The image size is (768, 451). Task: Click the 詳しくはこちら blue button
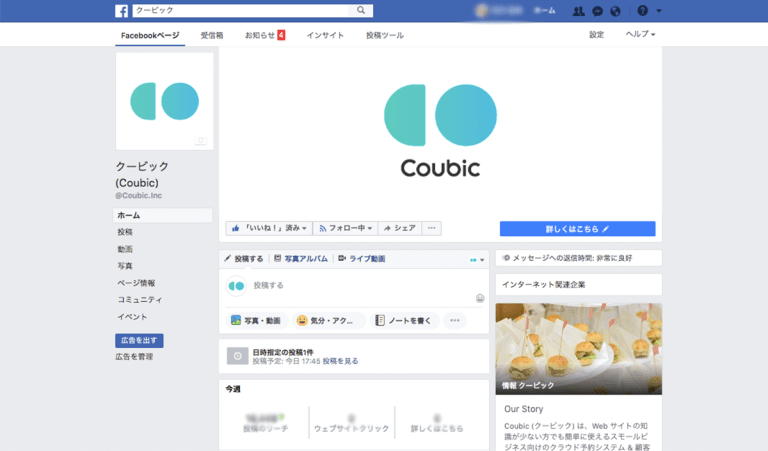(577, 229)
